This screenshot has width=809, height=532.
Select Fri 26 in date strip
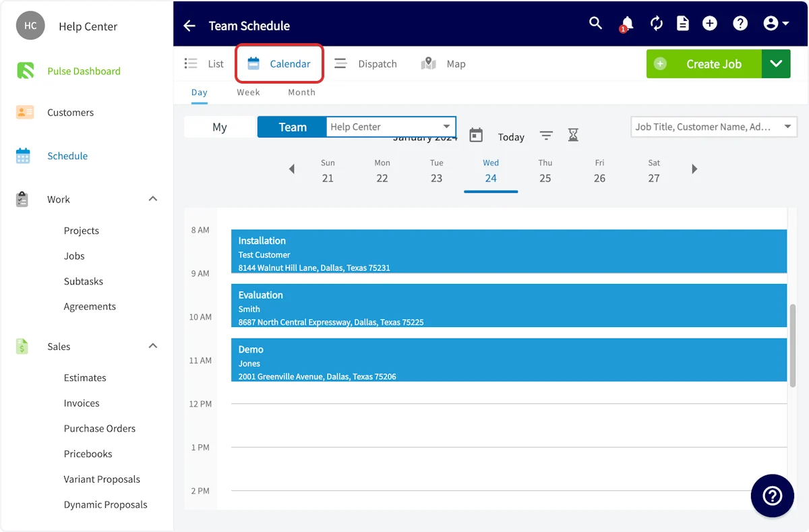[599, 171]
